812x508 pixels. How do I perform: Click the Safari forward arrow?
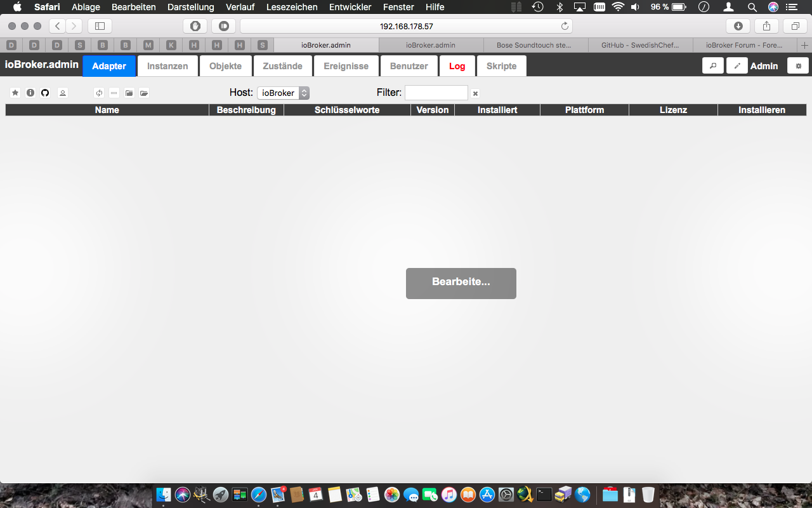[74, 26]
